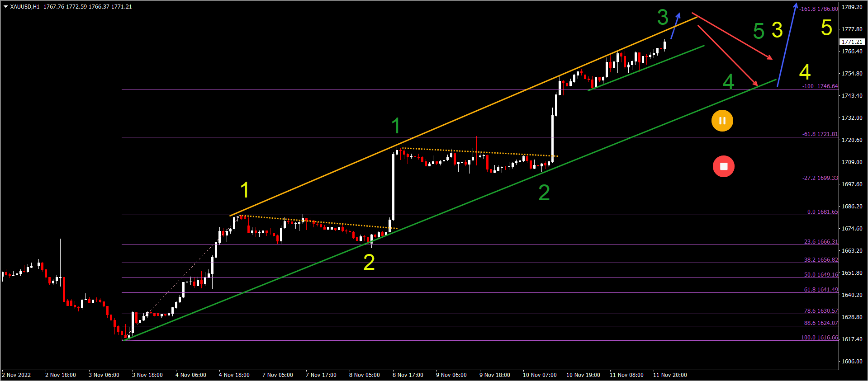Click the green wave label 3
This screenshot has height=381, width=868.
[663, 18]
